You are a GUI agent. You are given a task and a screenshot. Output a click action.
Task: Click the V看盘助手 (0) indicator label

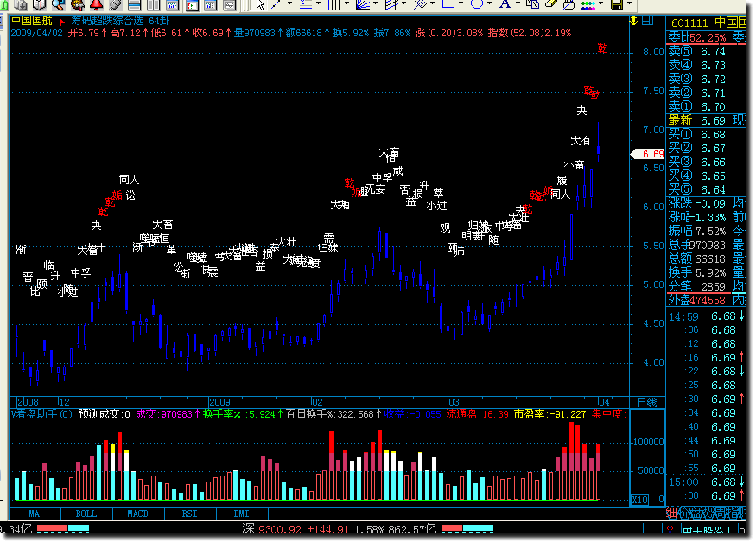pyautogui.click(x=41, y=414)
